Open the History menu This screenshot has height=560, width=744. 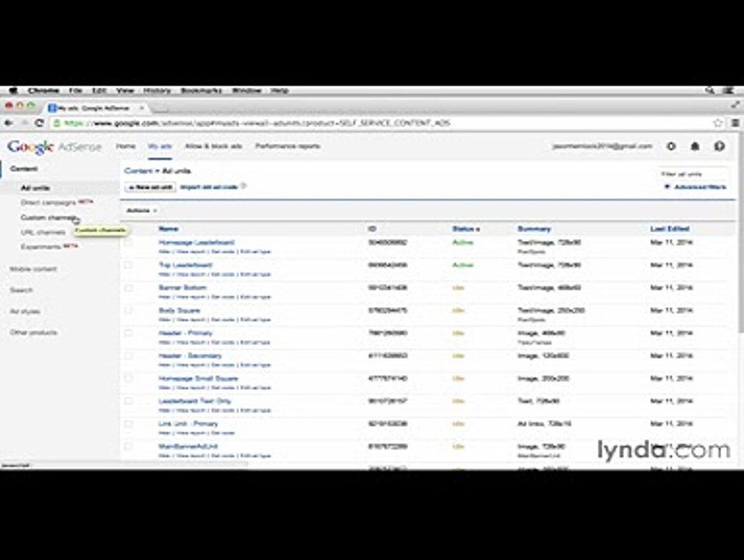[x=157, y=90]
